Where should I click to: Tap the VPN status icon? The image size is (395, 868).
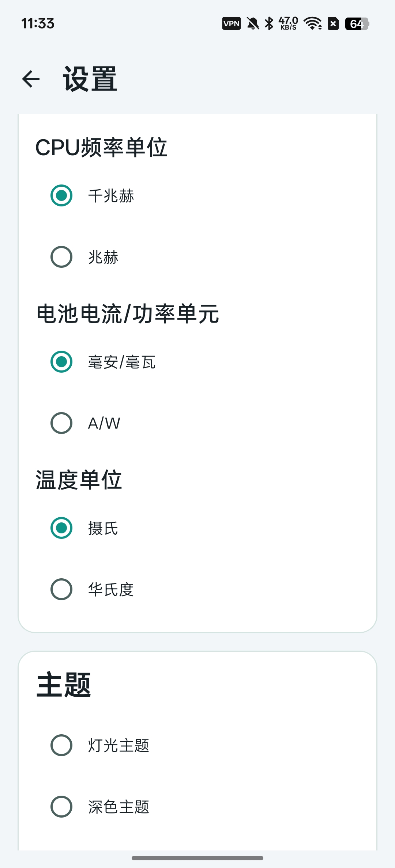coord(232,24)
